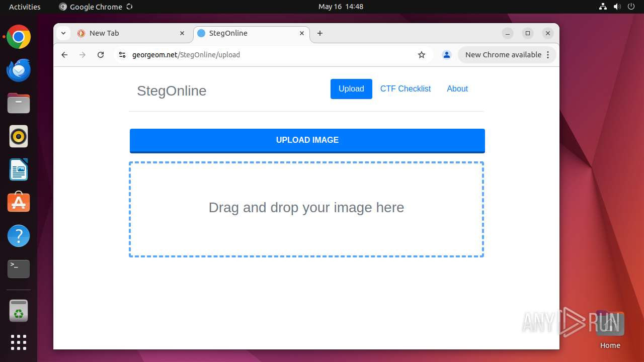
Task: Open network status icon in top bar
Action: [603, 7]
